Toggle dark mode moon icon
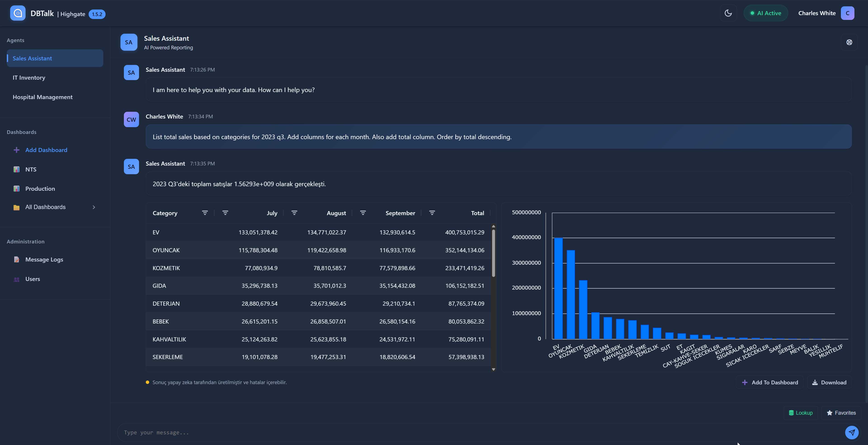The height and width of the screenshot is (445, 868). (x=728, y=13)
